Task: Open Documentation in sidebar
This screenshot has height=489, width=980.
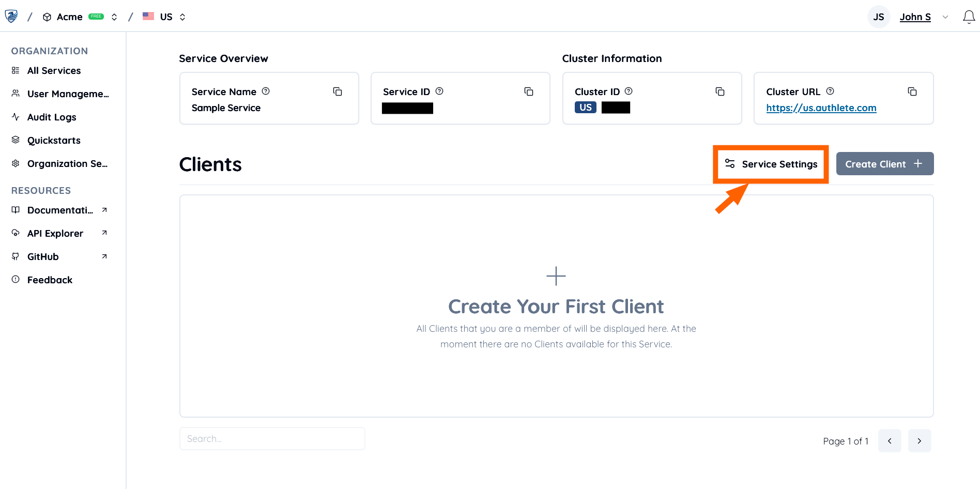Action: (x=60, y=210)
